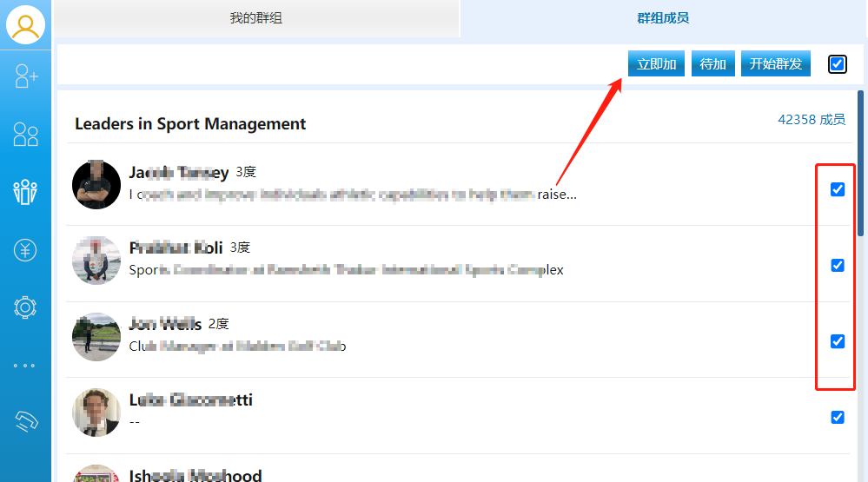Image resolution: width=868 pixels, height=482 pixels.
Task: Click the member list vertical scrollbar
Action: (x=860, y=165)
